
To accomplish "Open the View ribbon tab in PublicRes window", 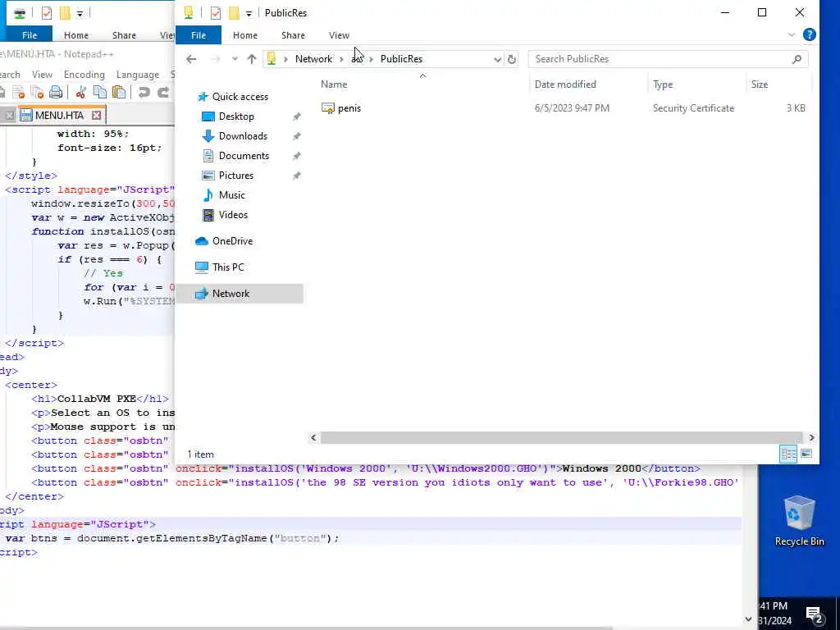I will (x=339, y=35).
